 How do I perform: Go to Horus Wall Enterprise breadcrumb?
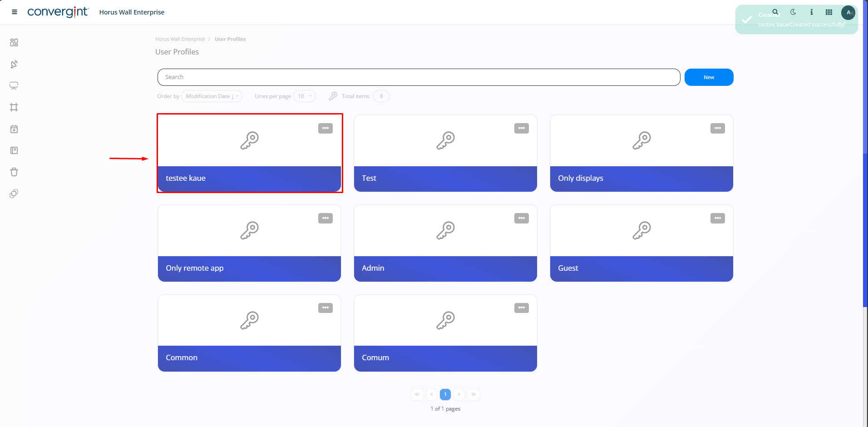point(180,39)
